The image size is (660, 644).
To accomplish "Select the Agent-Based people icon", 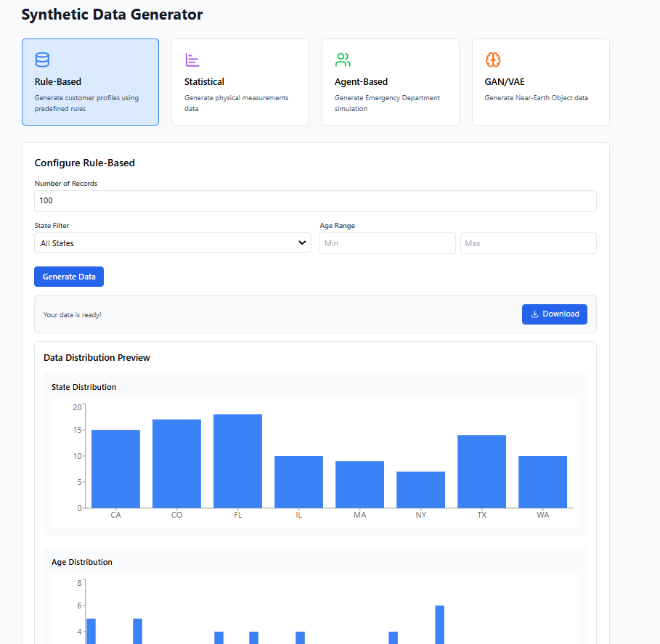I will click(x=342, y=60).
